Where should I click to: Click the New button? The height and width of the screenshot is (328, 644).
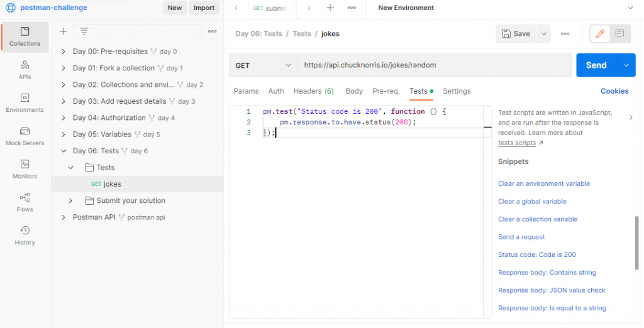tap(175, 8)
